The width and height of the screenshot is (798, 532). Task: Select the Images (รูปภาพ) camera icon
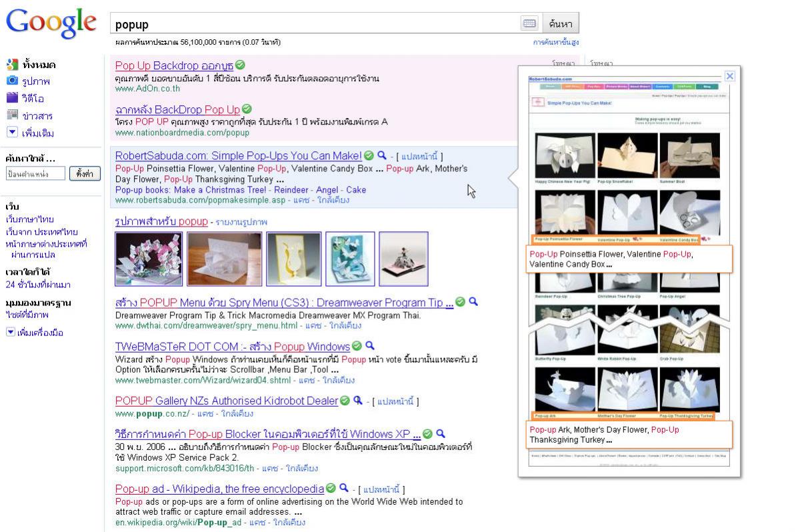[x=12, y=81]
